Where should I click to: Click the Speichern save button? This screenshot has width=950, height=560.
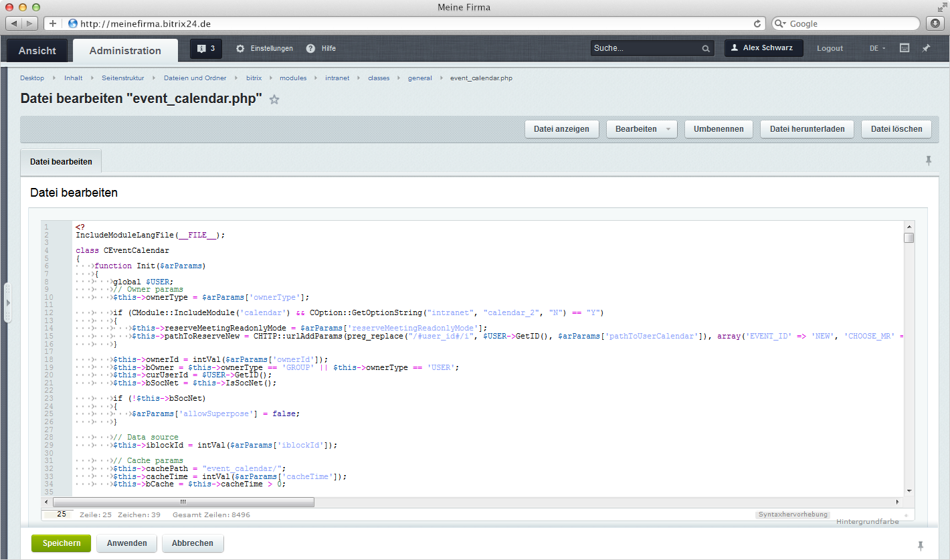coord(61,543)
